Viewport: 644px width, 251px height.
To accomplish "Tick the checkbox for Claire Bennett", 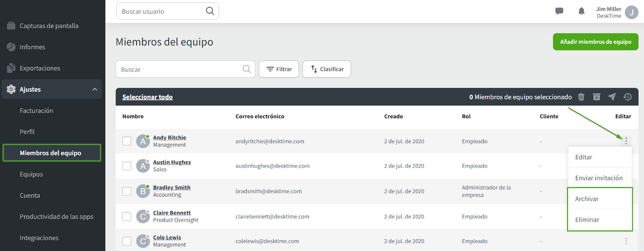I will coord(127,216).
